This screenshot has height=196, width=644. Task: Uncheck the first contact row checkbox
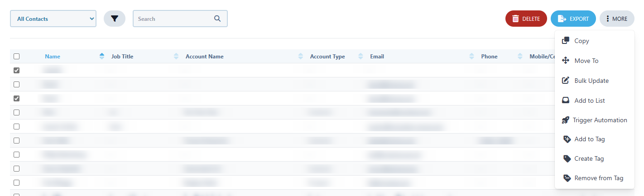17,71
